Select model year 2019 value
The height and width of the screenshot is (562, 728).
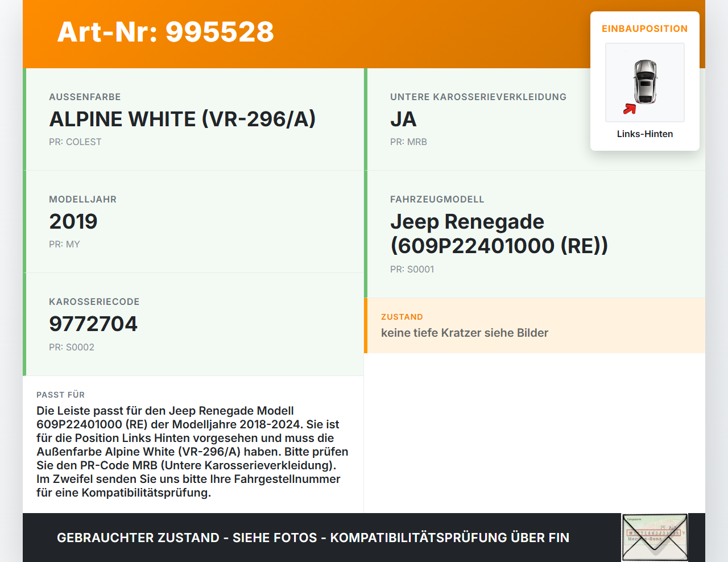point(73,221)
